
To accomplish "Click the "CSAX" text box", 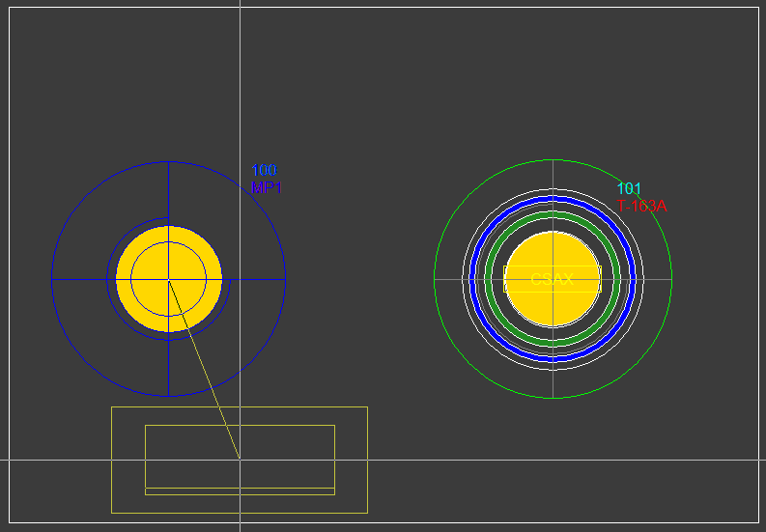I will pyautogui.click(x=552, y=279).
